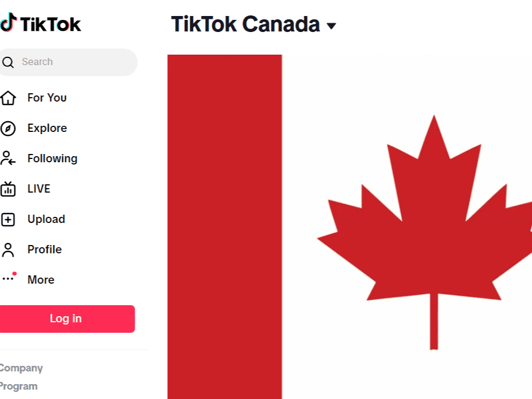The width and height of the screenshot is (532, 399).
Task: Click the Upload plus icon
Action: click(x=8, y=220)
